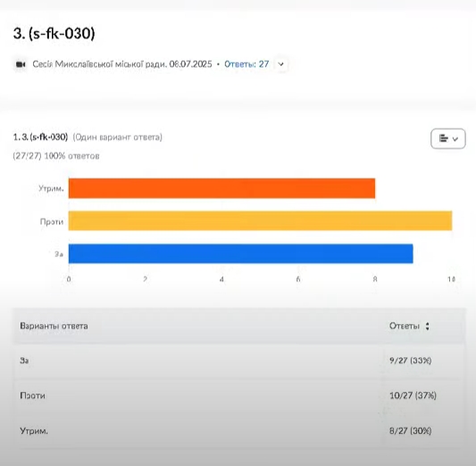Viewport: 476px width, 466px height.
Task: Click the blue За bar
Action: (x=241, y=254)
